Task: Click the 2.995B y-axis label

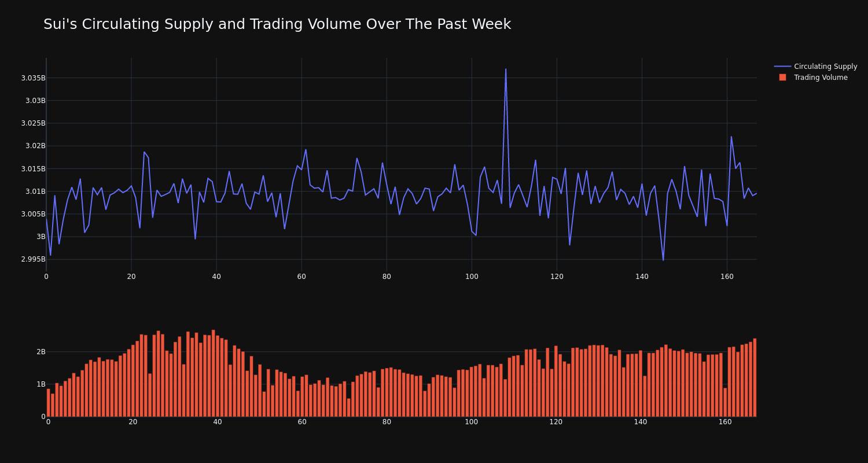Action: pos(33,259)
